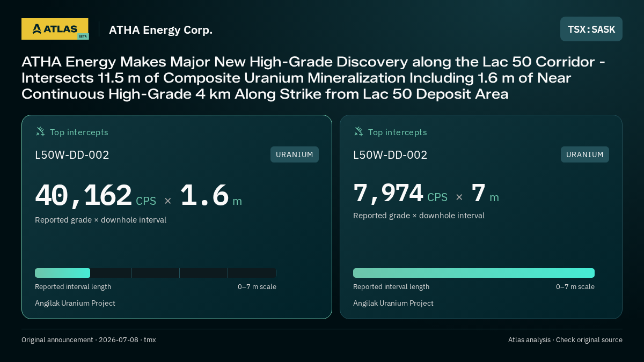Image resolution: width=644 pixels, height=362 pixels.
Task: Click 'Top intercepts' label in the 7,974 CPS card
Action: [397, 132]
